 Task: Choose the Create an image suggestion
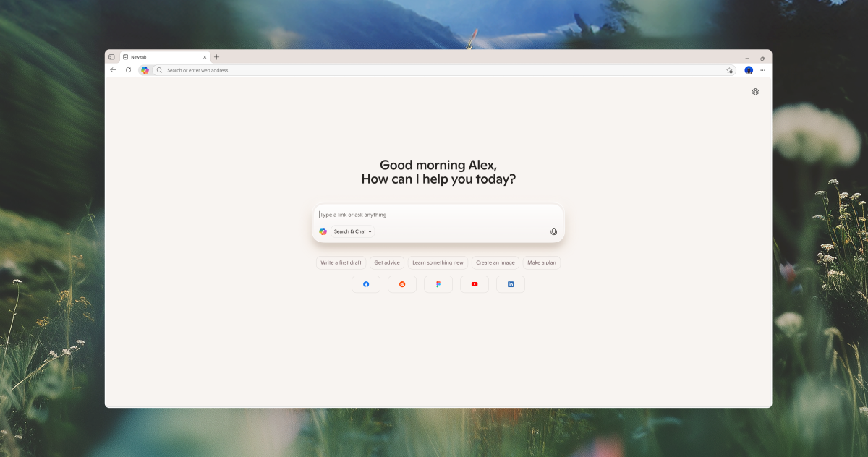495,262
